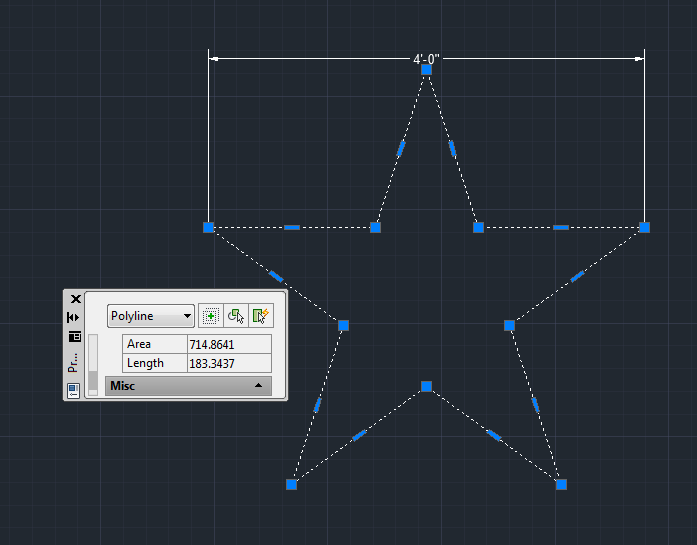This screenshot has width=697, height=545.
Task: Click the Select Objects icon
Action: pyautogui.click(x=236, y=316)
